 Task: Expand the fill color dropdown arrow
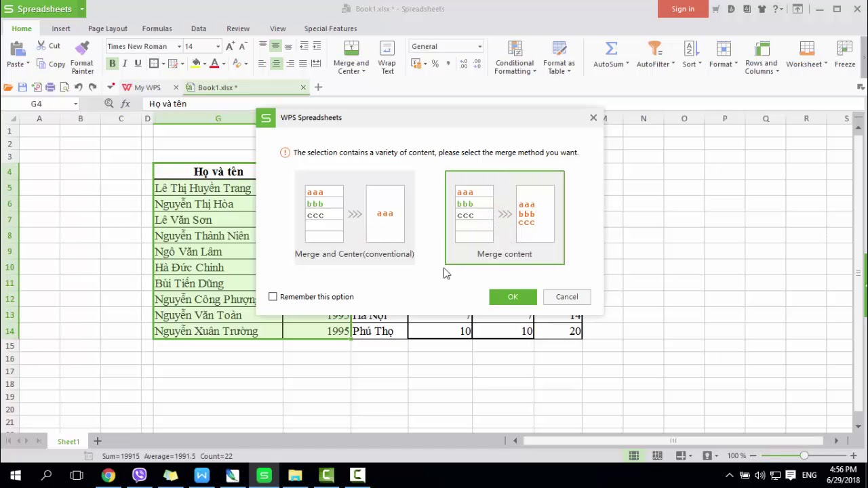(x=205, y=64)
